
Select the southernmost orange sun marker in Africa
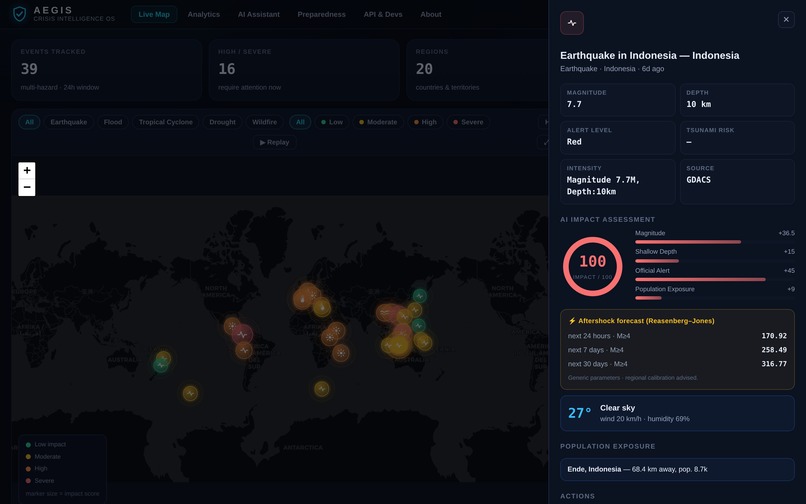point(340,353)
